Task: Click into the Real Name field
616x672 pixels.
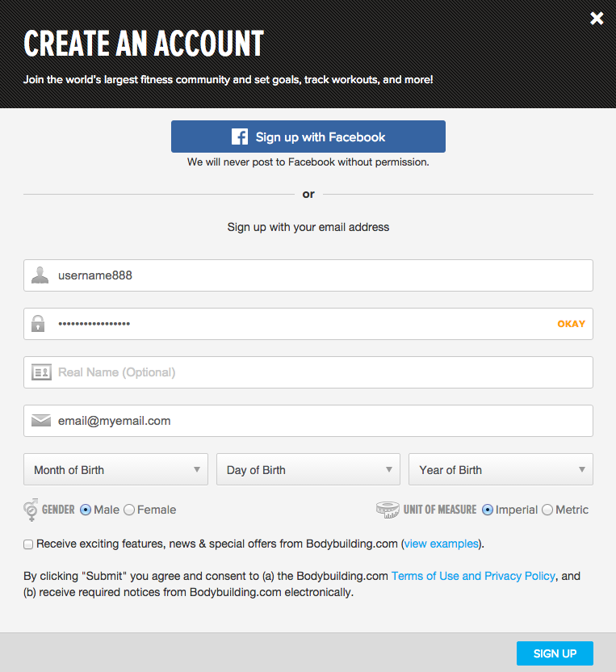Action: tap(323, 372)
